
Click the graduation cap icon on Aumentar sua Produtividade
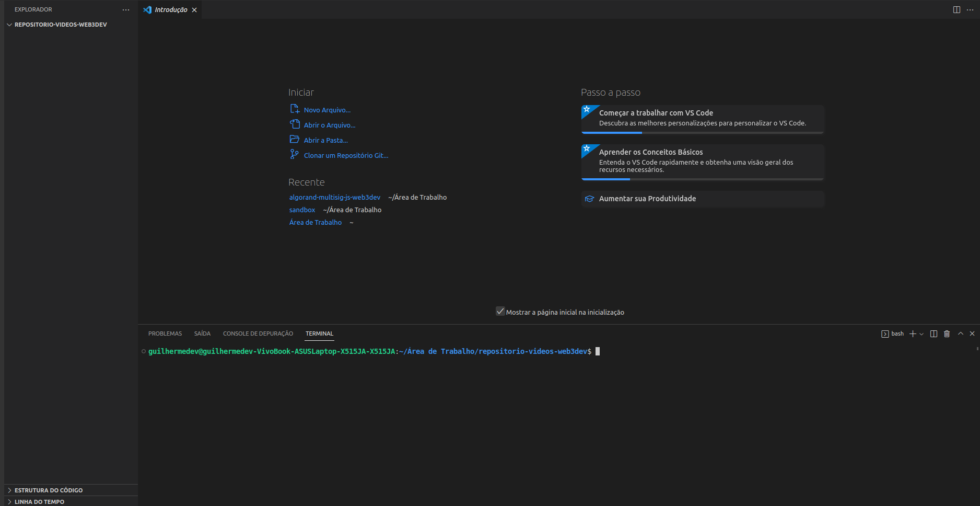click(x=589, y=199)
